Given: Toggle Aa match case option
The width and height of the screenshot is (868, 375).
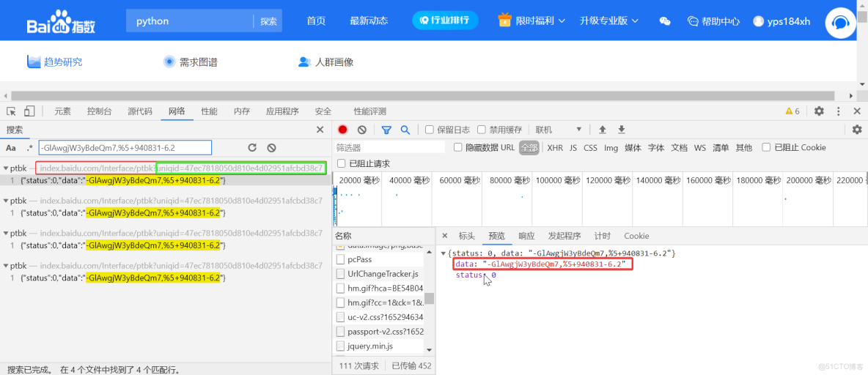Looking at the screenshot, I should tap(10, 148).
